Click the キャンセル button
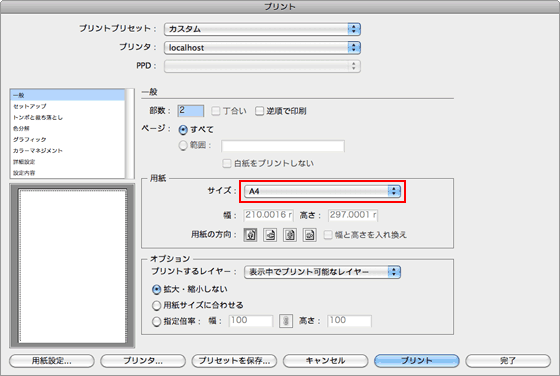 325,361
